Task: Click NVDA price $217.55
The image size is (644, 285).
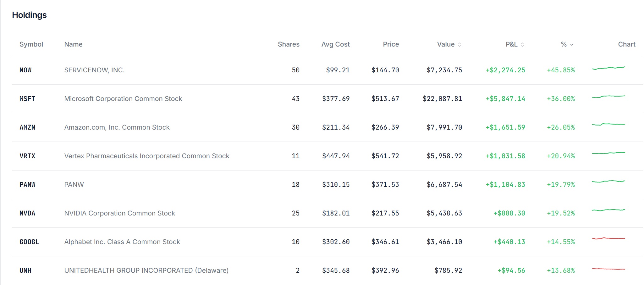Action: pos(385,213)
